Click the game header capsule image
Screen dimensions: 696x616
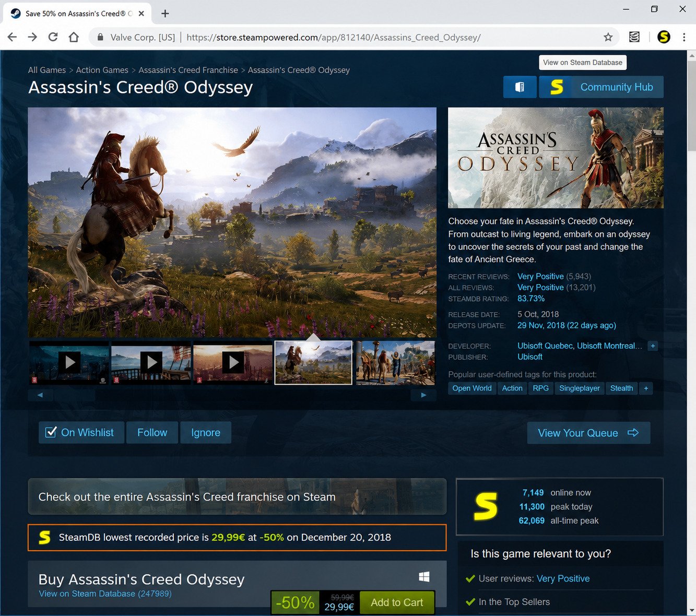coord(556,158)
